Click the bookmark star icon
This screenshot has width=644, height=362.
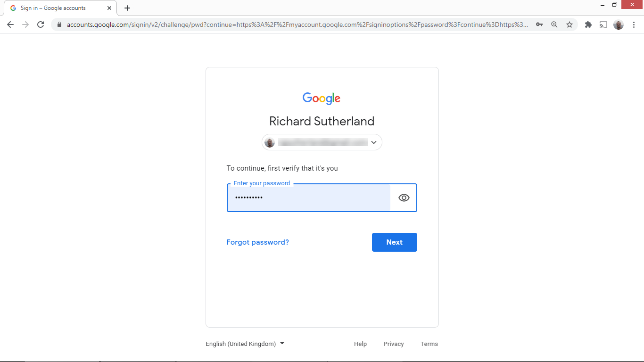[570, 25]
